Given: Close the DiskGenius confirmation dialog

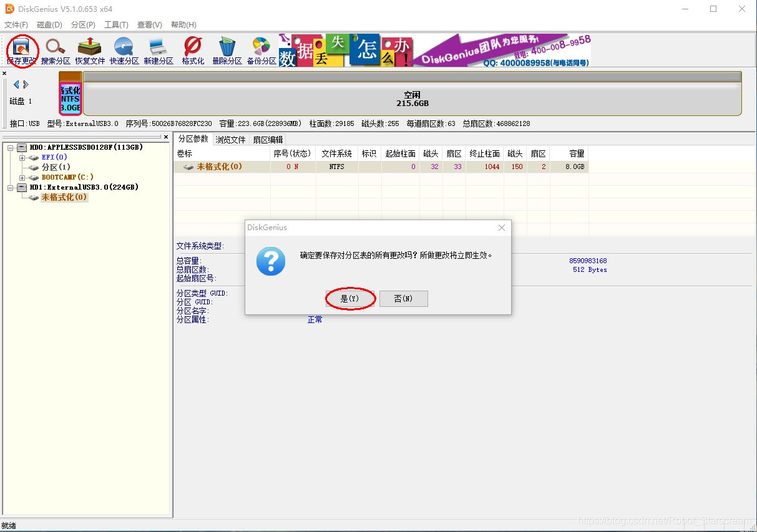Looking at the screenshot, I should click(502, 228).
